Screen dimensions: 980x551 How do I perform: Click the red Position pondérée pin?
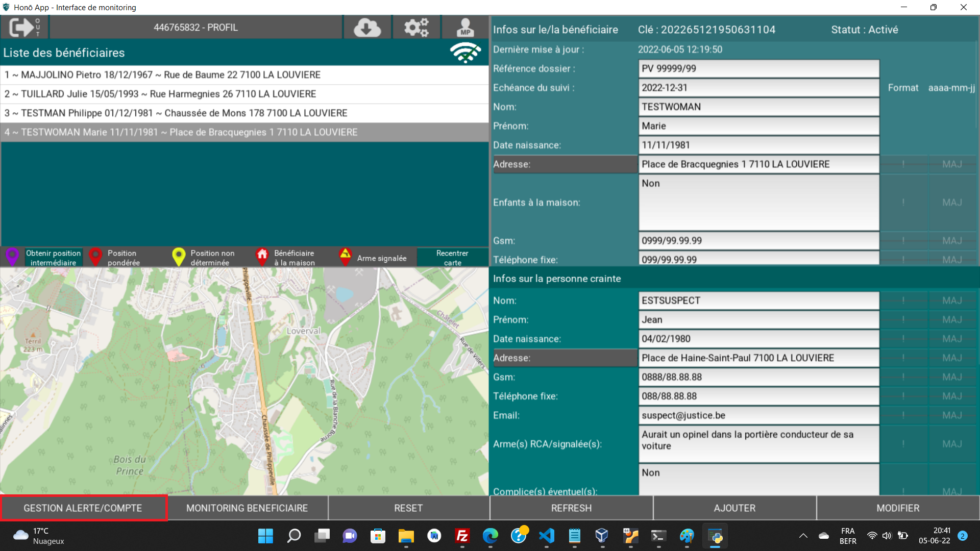pos(95,257)
